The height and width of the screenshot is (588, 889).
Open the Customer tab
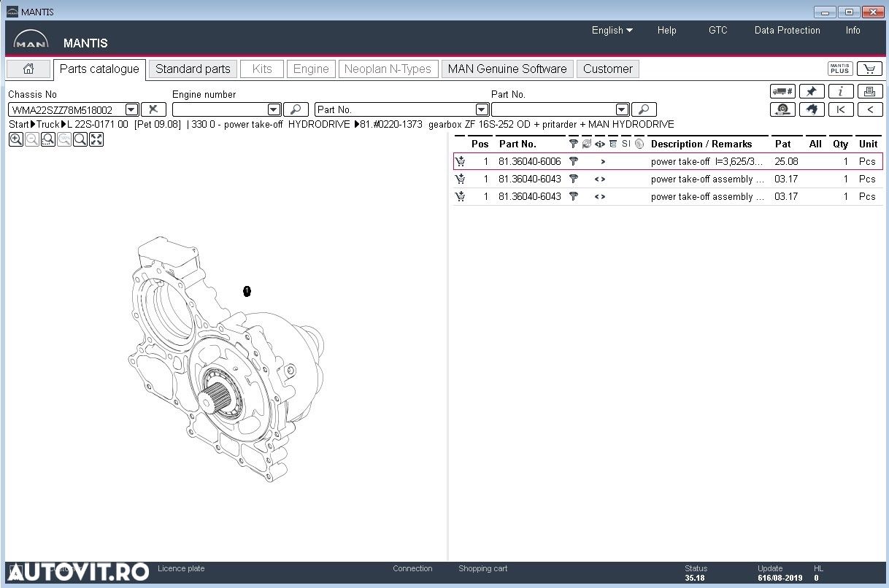tap(608, 69)
